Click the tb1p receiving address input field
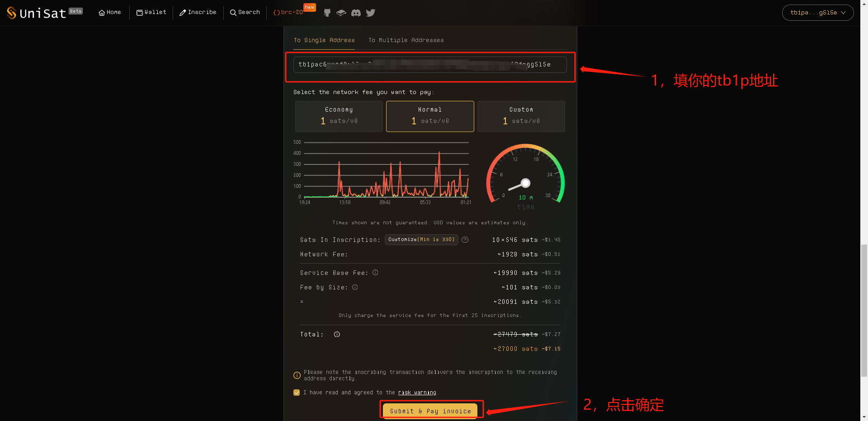Image resolution: width=868 pixels, height=421 pixels. (x=429, y=65)
